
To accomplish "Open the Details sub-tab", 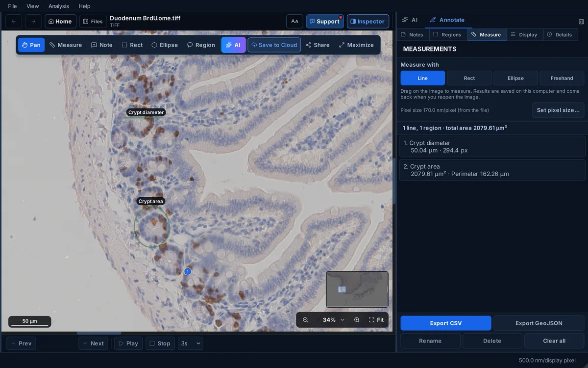I will (x=560, y=35).
